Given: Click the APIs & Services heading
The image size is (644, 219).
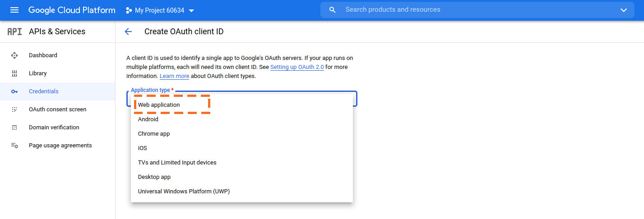Looking at the screenshot, I should point(57,32).
